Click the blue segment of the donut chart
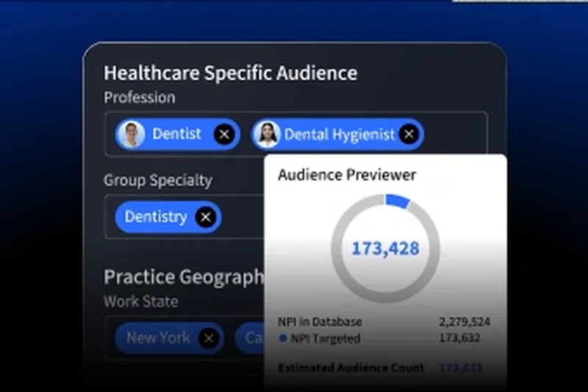 (398, 202)
